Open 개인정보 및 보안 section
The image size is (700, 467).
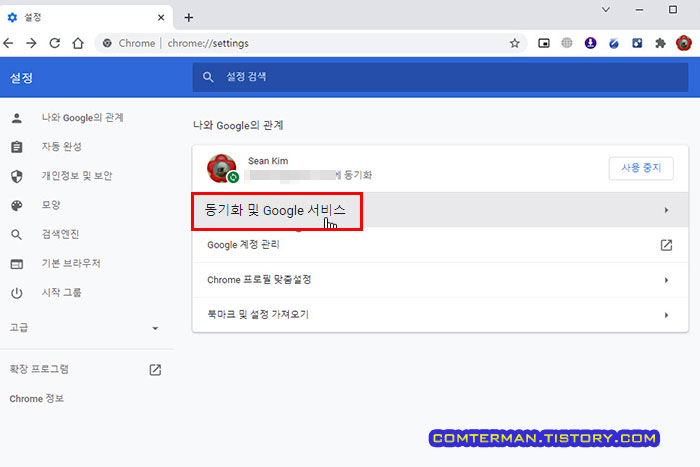[77, 176]
